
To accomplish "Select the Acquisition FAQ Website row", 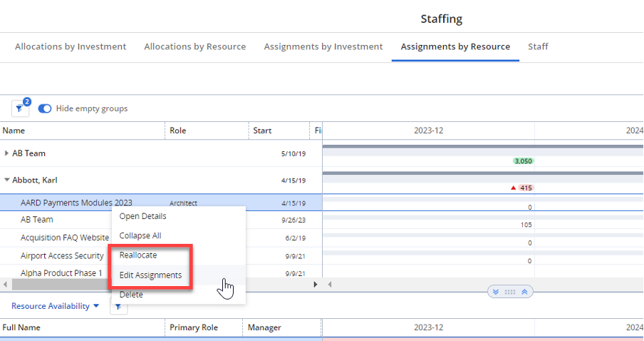I will click(65, 238).
